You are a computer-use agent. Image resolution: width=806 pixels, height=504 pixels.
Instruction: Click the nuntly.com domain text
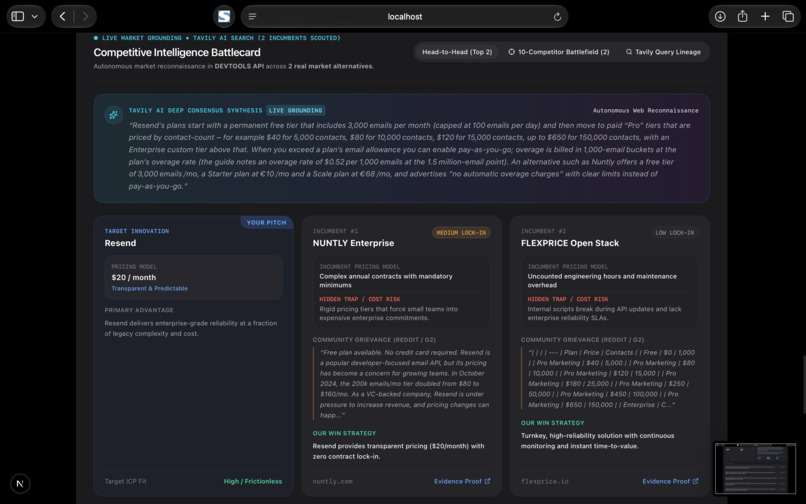point(333,481)
